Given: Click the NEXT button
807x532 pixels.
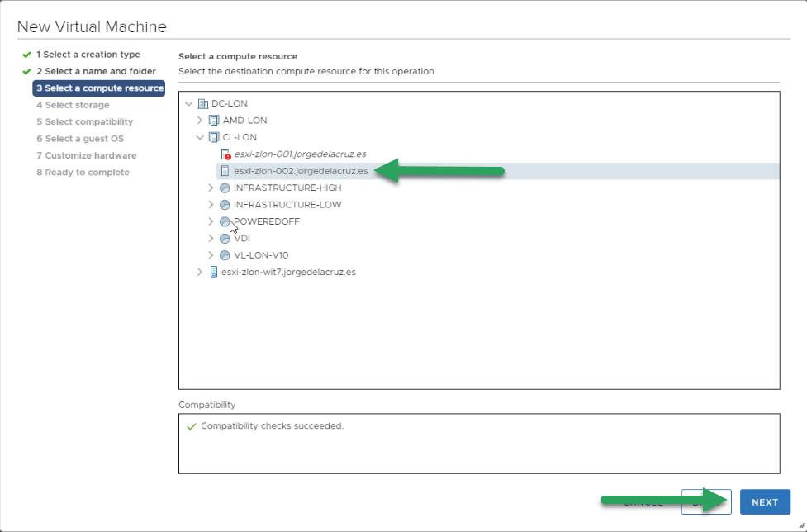Looking at the screenshot, I should tap(765, 502).
